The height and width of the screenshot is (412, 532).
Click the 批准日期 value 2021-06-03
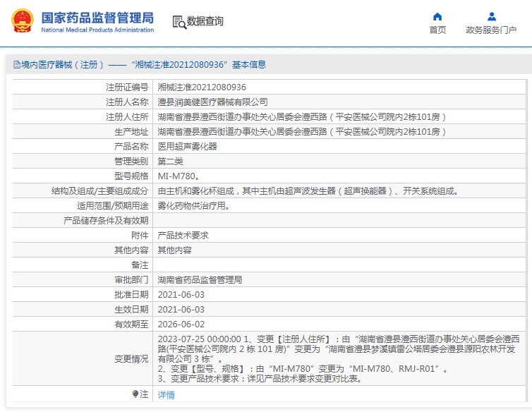click(181, 295)
